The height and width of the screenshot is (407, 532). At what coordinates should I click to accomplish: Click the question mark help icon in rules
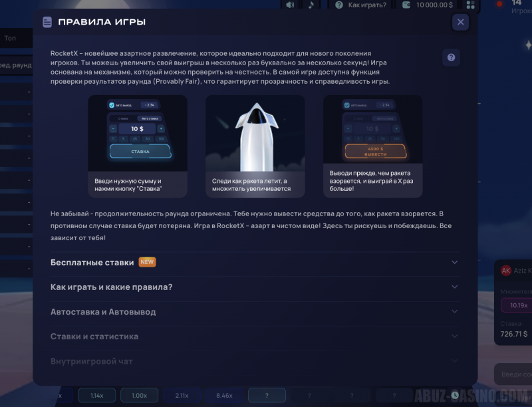[451, 58]
